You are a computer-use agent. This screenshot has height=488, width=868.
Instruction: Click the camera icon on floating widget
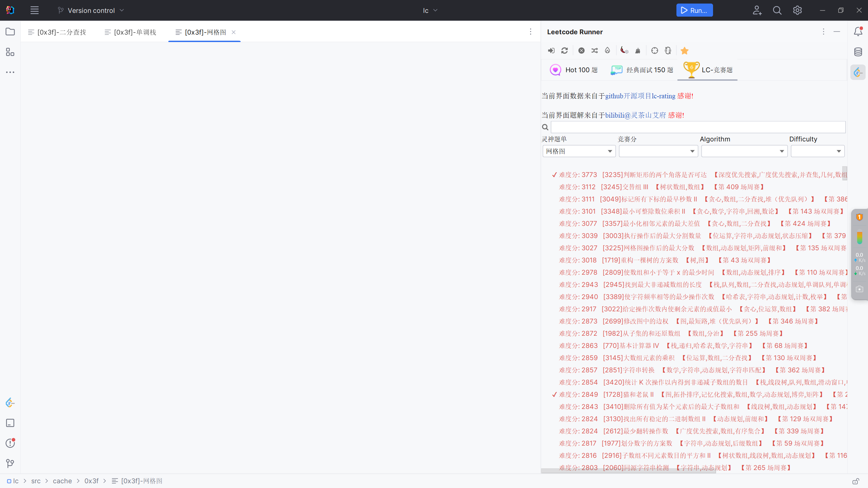click(x=860, y=289)
